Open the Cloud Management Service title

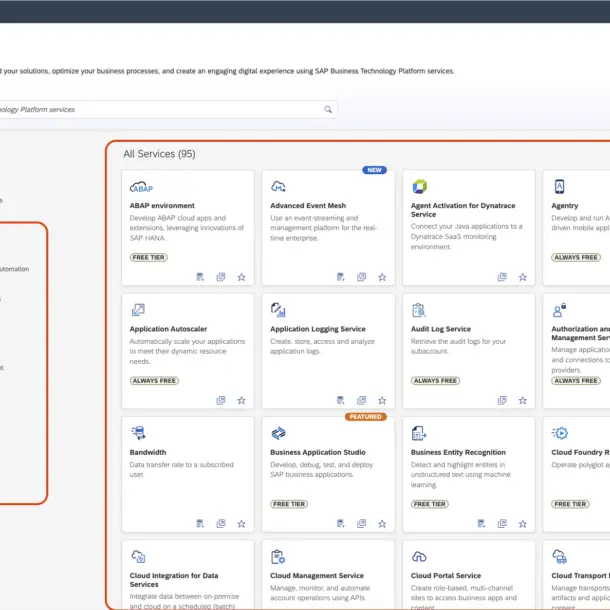coord(317,575)
